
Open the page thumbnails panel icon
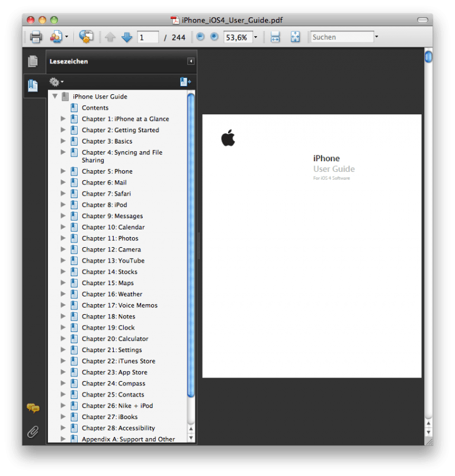pos(33,61)
